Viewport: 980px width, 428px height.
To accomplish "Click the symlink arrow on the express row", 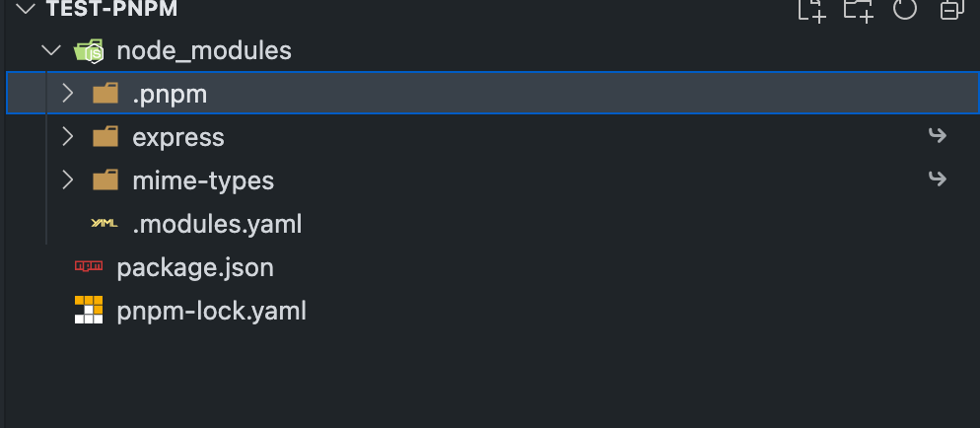I will tap(937, 135).
